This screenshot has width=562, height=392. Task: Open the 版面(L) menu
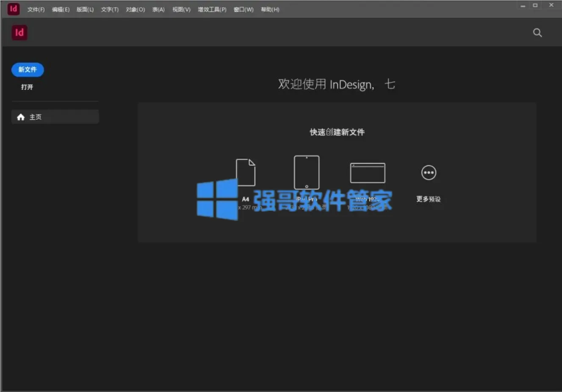tap(85, 9)
